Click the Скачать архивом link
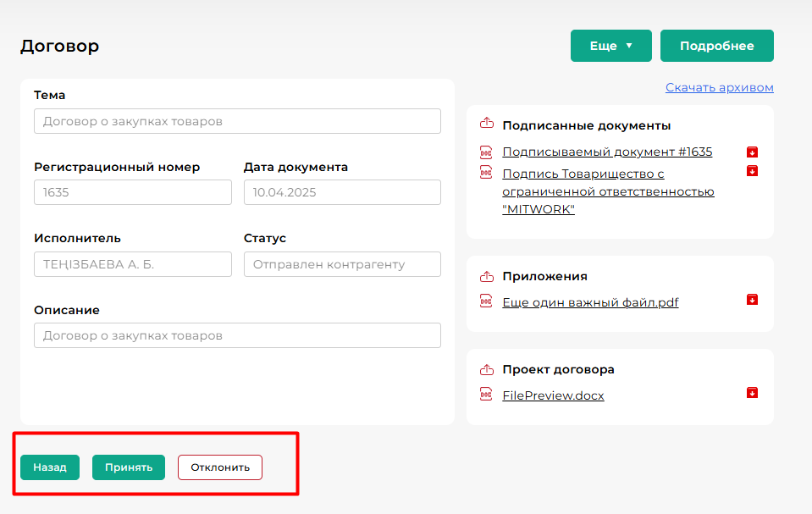The image size is (812, 514). (x=719, y=87)
